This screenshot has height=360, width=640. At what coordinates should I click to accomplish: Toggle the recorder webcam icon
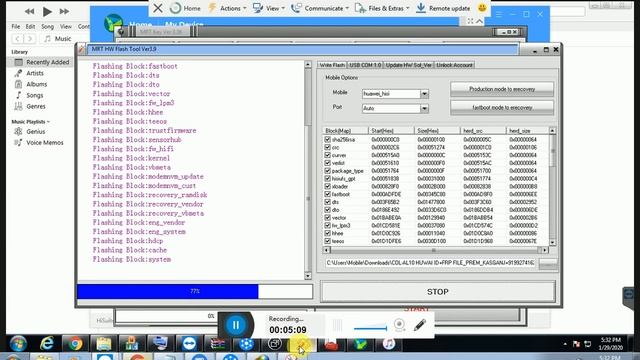click(x=399, y=325)
